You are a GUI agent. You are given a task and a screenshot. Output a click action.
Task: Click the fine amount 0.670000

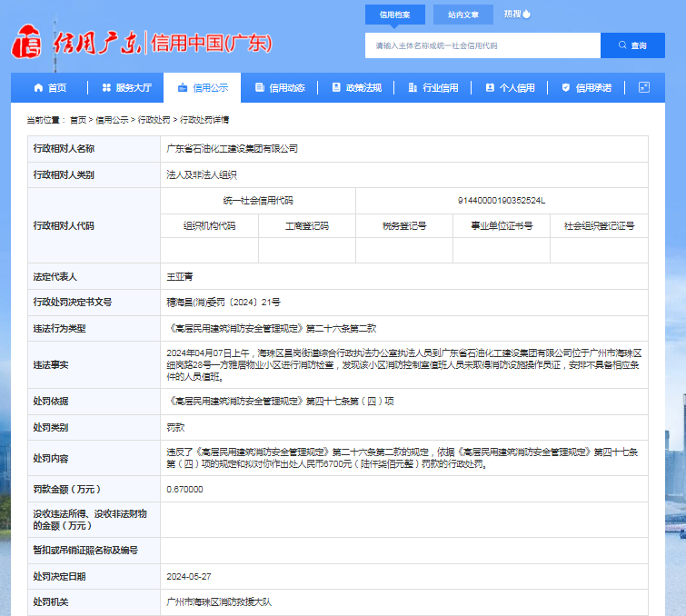(x=184, y=490)
